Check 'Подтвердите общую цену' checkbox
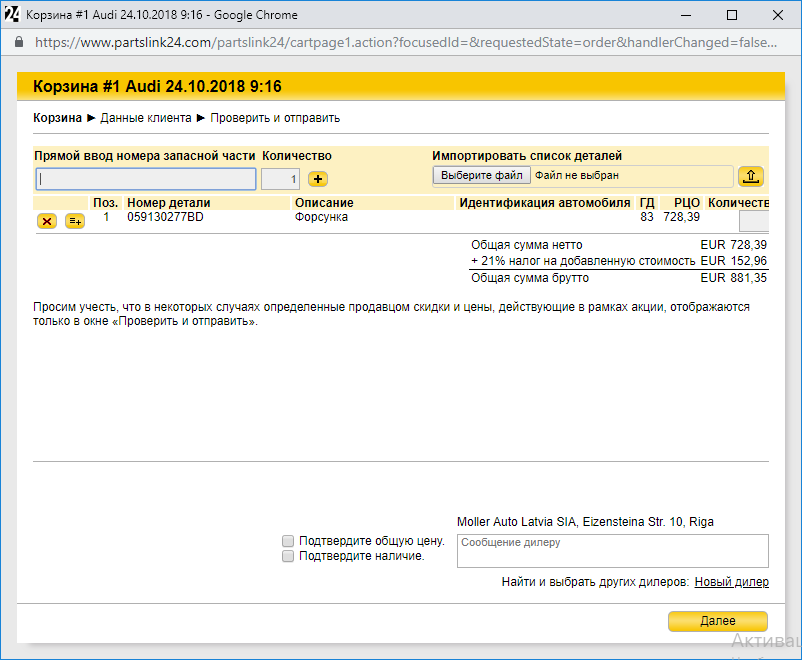 pos(288,541)
